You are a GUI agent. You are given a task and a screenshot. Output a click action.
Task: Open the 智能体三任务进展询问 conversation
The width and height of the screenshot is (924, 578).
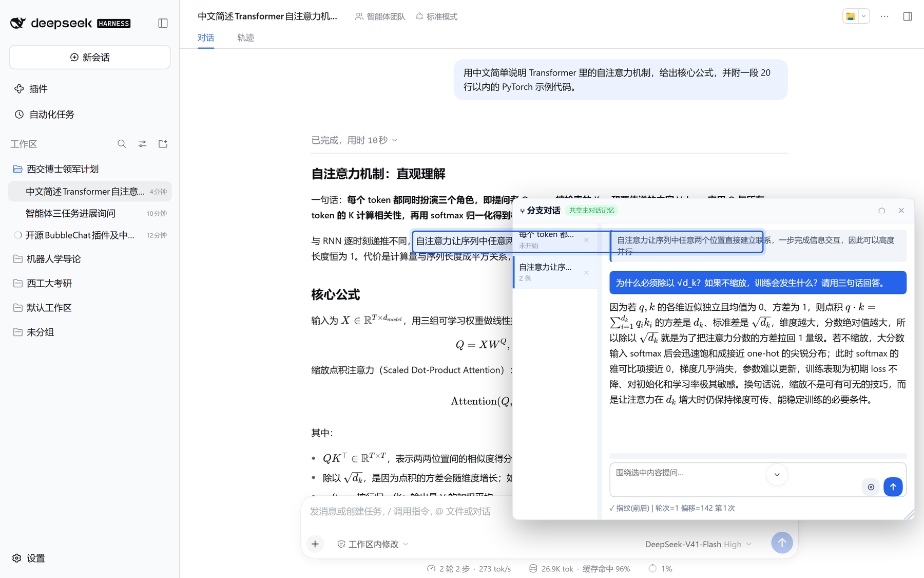click(90, 213)
